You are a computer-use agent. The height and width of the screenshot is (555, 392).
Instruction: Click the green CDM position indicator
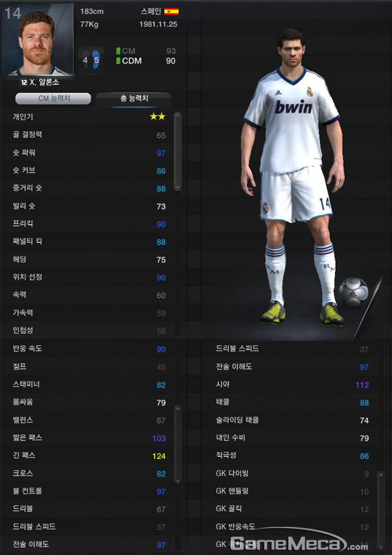tap(118, 61)
